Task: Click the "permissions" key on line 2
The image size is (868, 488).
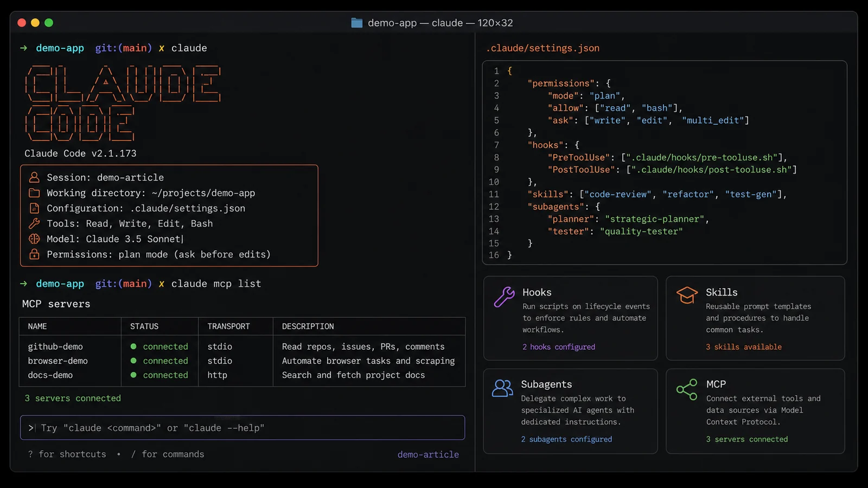Action: (561, 83)
